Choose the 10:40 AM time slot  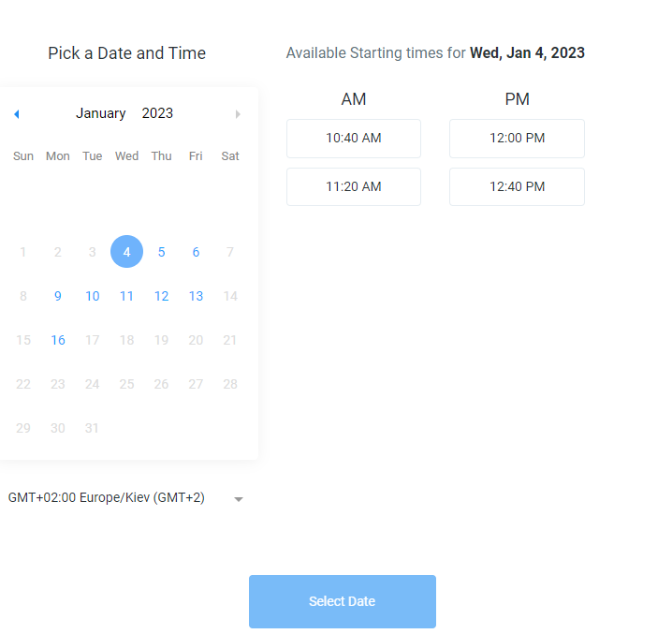pyautogui.click(x=354, y=139)
